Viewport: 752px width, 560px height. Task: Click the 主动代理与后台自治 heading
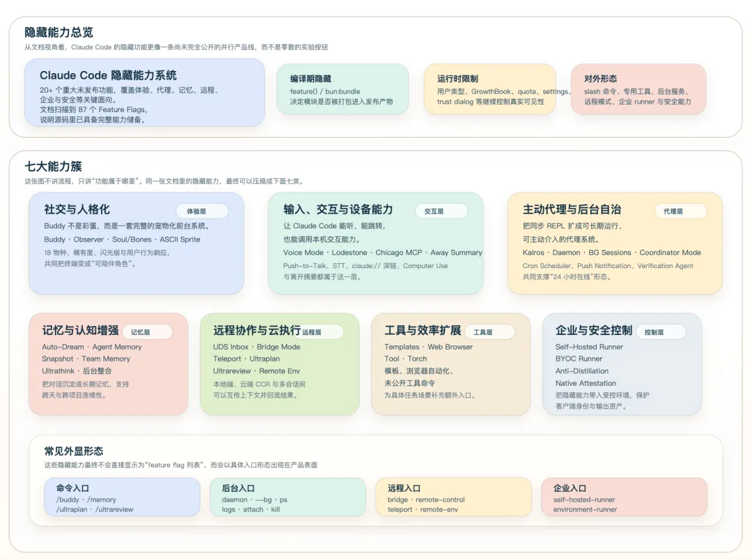click(x=572, y=209)
